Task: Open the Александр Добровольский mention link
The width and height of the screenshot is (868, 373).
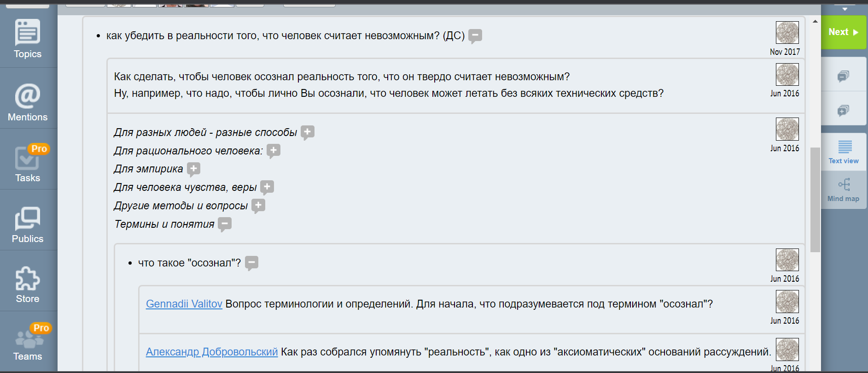Action: [212, 352]
